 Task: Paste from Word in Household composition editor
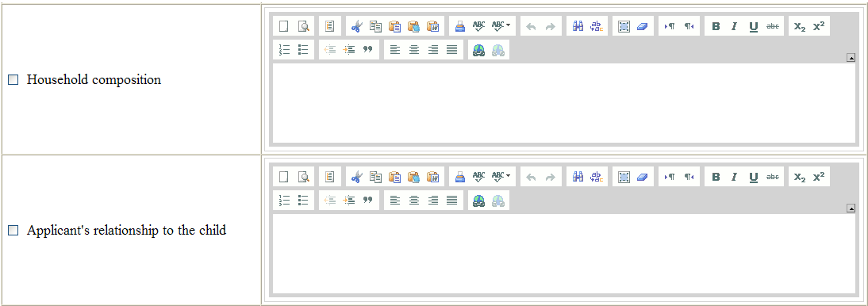433,26
